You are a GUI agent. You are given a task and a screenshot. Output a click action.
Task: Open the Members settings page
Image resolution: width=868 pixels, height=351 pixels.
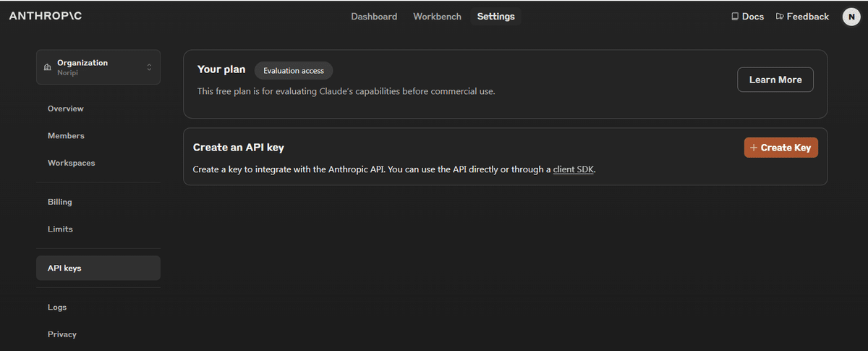(66, 136)
